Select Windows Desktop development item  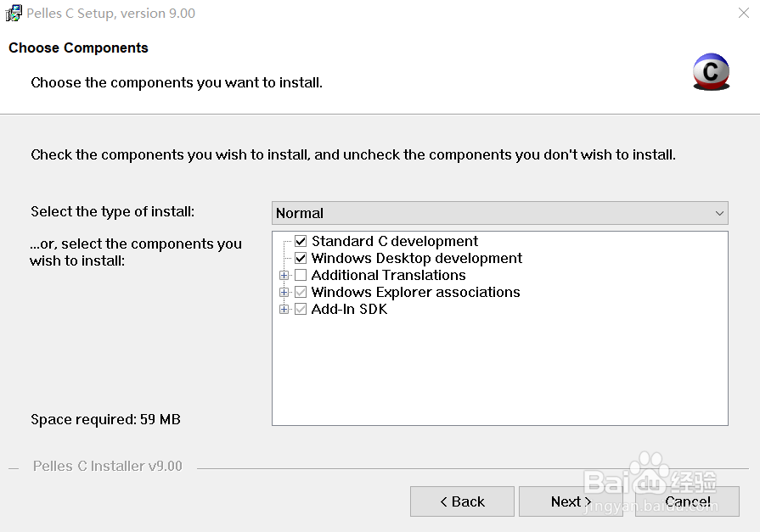[x=416, y=259]
